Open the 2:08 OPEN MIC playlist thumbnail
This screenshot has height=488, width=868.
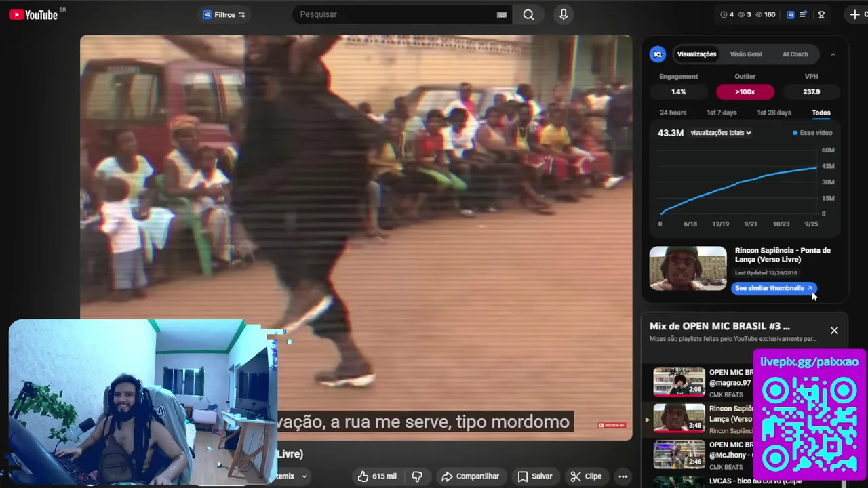coord(679,381)
